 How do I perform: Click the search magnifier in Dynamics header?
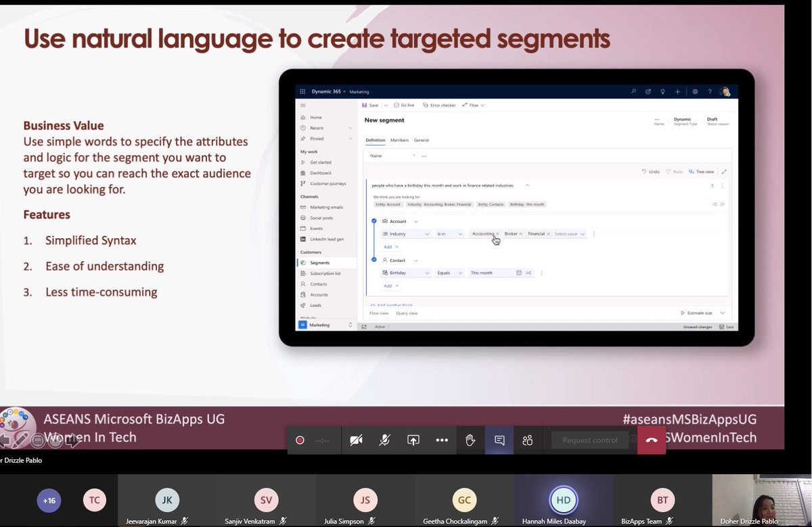click(x=633, y=91)
